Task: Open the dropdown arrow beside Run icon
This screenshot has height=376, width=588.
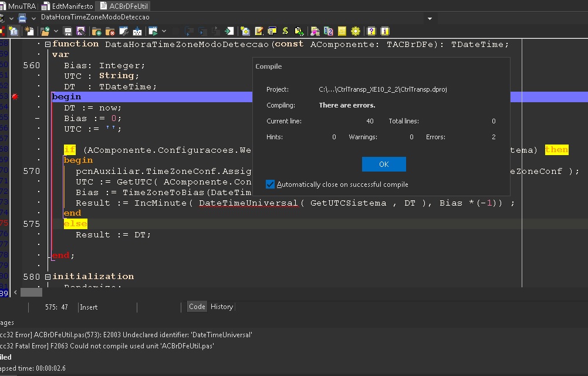Action: pos(164,31)
